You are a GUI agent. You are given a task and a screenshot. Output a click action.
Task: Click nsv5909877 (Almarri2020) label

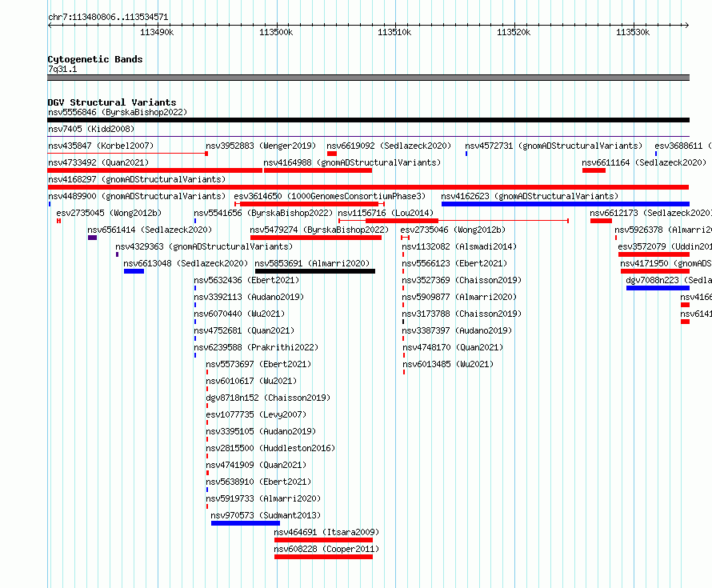click(459, 297)
